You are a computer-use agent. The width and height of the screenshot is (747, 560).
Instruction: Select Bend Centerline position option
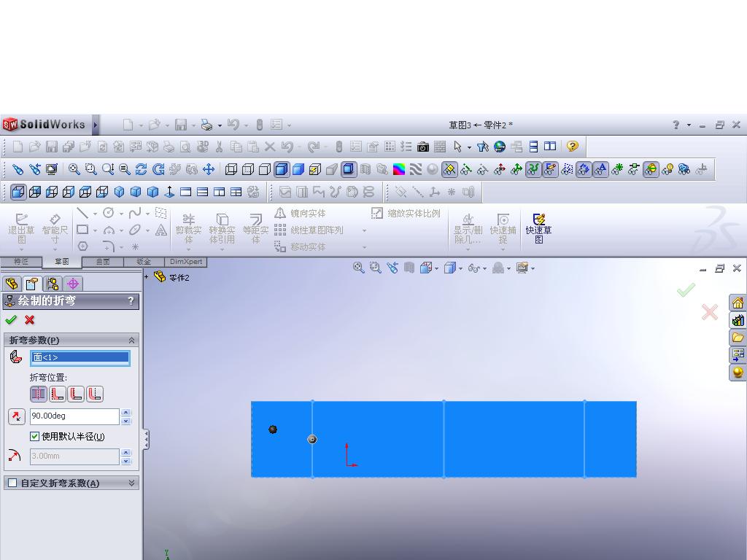39,394
